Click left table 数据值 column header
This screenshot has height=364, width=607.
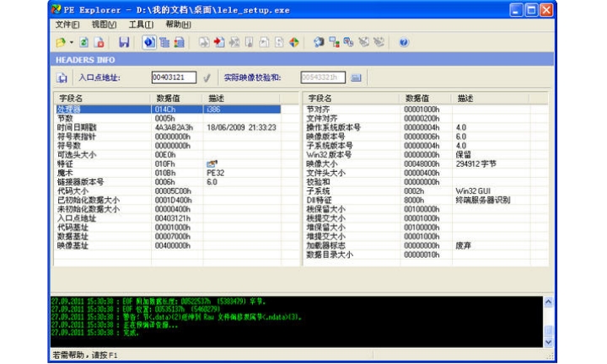[x=176, y=99]
